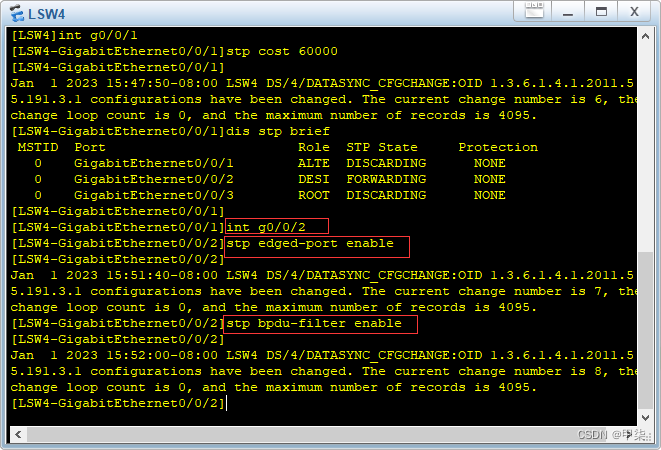This screenshot has height=450, width=661.
Task: Minimize the LSW4 console window
Action: 568,12
